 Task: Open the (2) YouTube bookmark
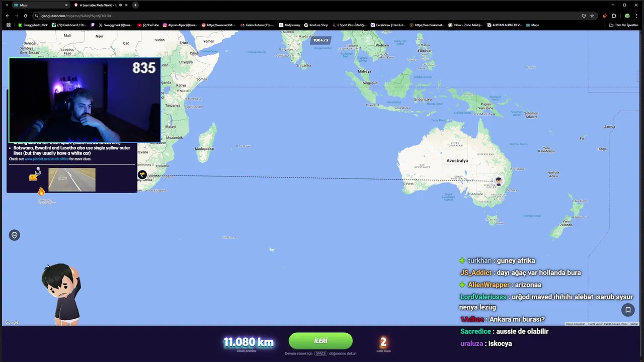pos(148,25)
